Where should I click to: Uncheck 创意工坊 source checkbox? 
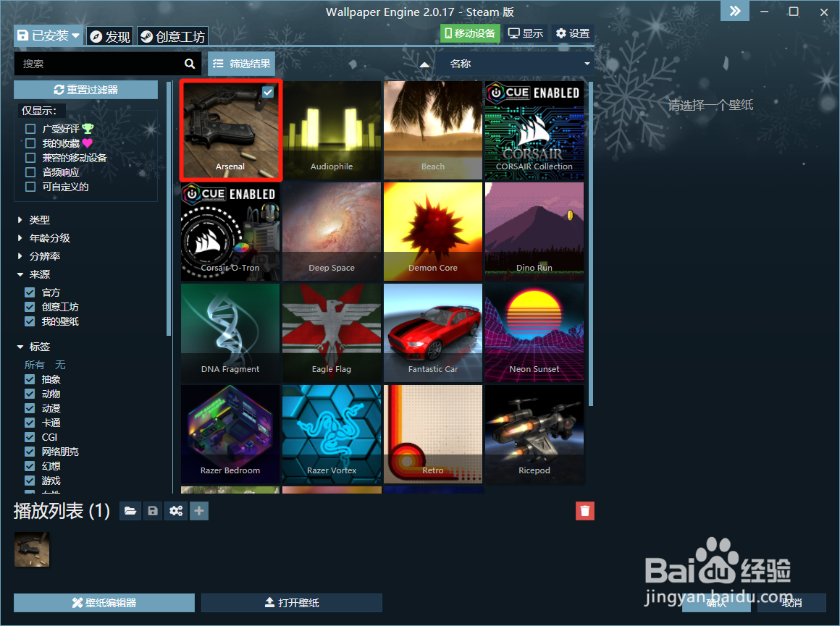[x=30, y=307]
